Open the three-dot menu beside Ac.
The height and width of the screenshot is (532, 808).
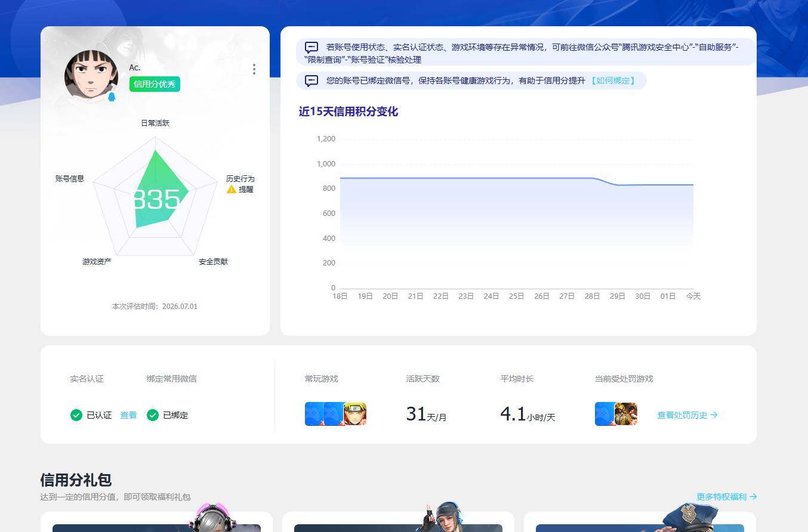254,69
